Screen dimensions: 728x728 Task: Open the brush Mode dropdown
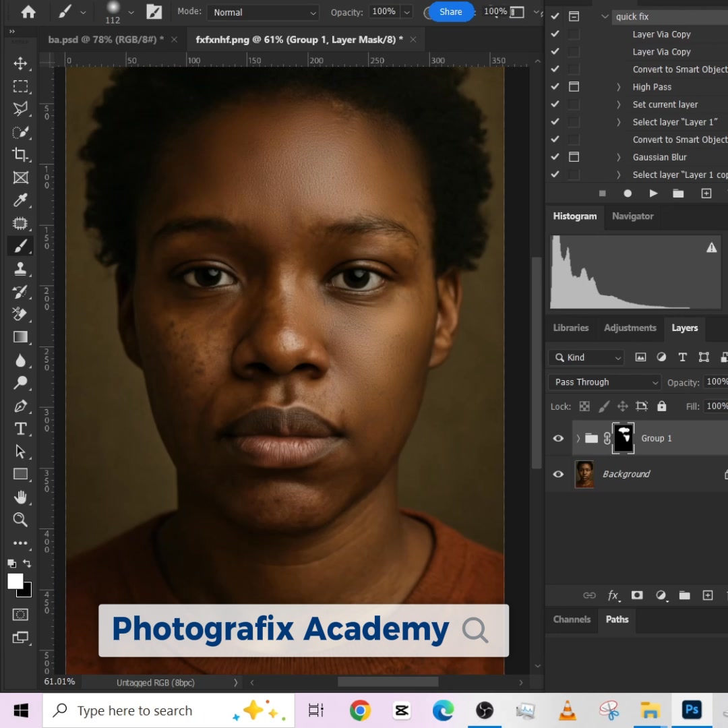(262, 13)
